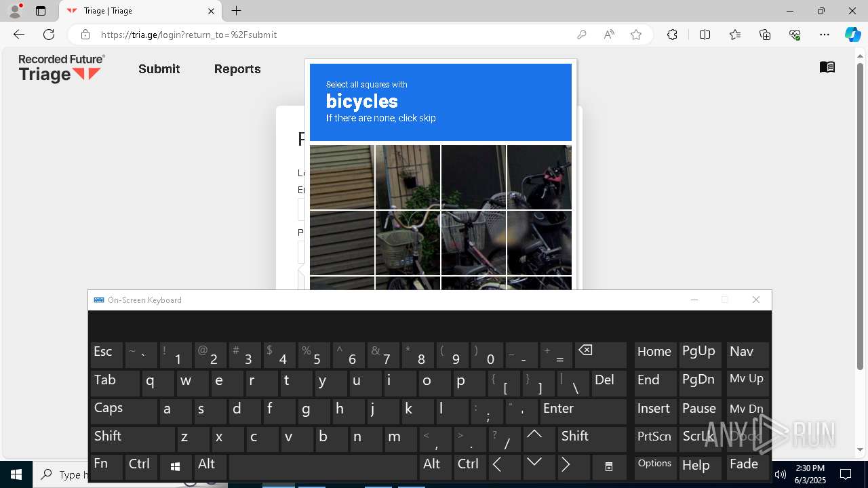Click the taskbar search box
868x488 pixels.
point(61,474)
